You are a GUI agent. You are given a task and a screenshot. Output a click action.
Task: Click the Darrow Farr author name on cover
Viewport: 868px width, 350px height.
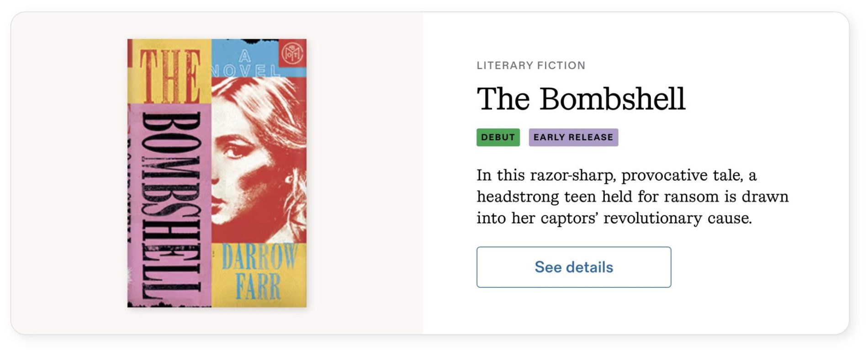[x=258, y=273]
